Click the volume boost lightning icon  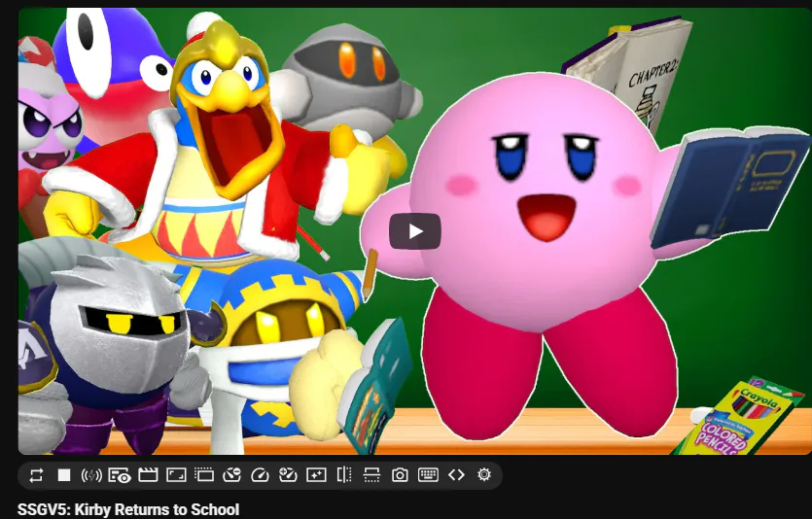tap(91, 475)
